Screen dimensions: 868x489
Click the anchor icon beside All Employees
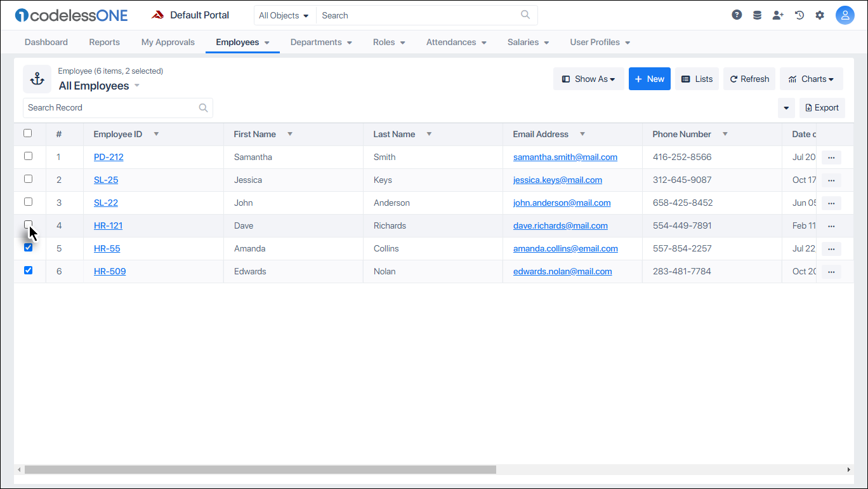tap(37, 79)
